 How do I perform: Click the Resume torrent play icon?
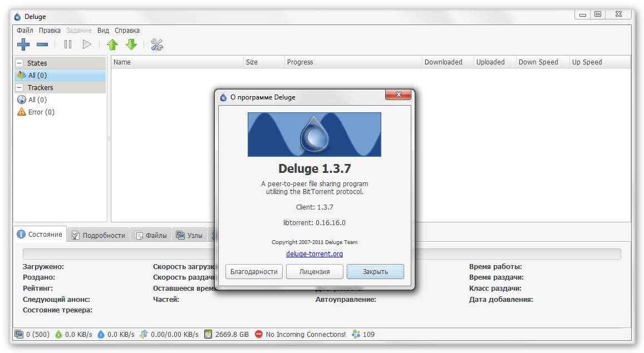pyautogui.click(x=87, y=44)
